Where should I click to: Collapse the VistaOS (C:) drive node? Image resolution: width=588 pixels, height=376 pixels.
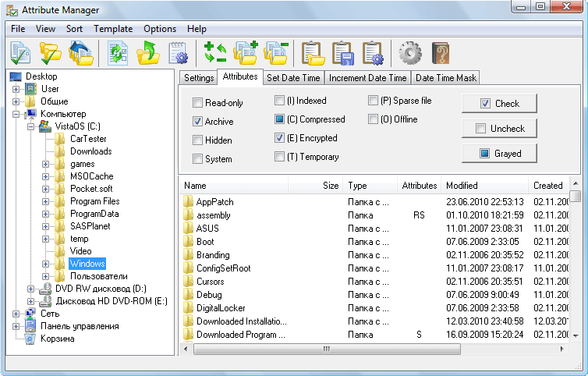click(x=31, y=126)
